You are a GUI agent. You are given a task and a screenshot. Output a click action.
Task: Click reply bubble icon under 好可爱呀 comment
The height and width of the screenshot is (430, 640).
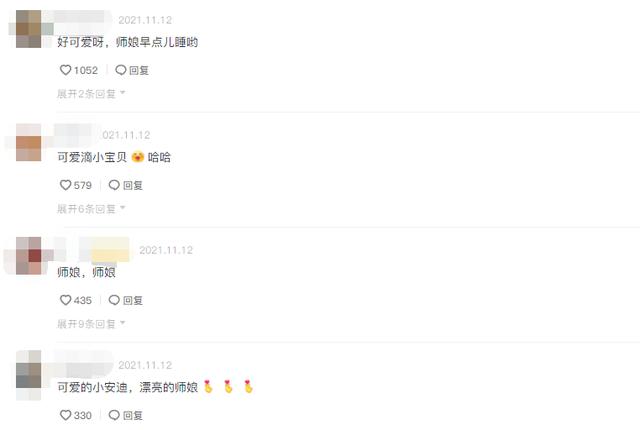(121, 70)
